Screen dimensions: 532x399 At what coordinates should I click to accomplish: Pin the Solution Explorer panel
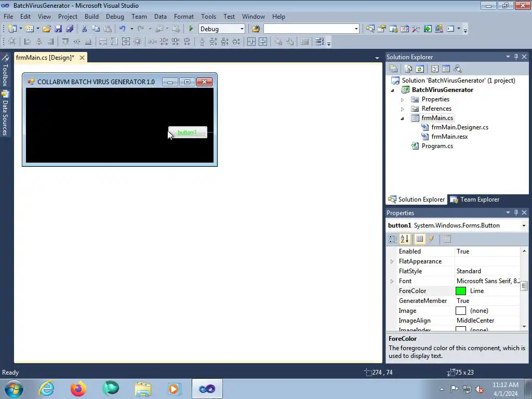pos(516,57)
